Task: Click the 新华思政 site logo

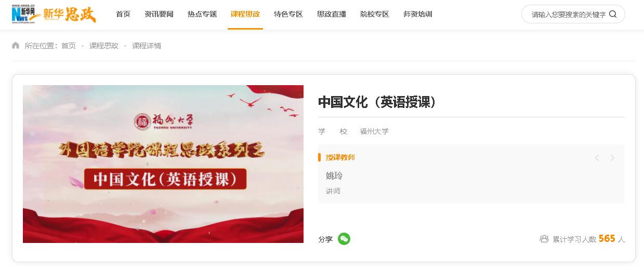Action: 69,15
